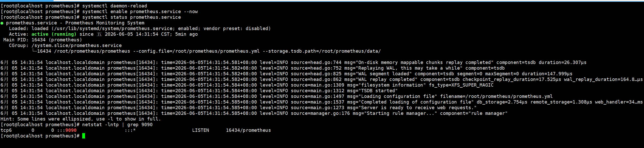Click the green status dot beside prometheus.service
Viewport: 644px width, 148px height.
2,23
